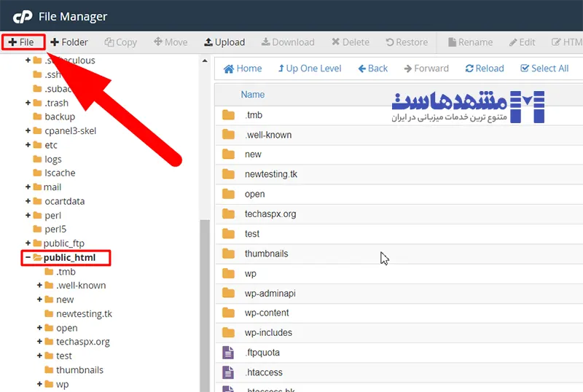Click the Restore toolbar button
The image size is (583, 392).
point(407,42)
